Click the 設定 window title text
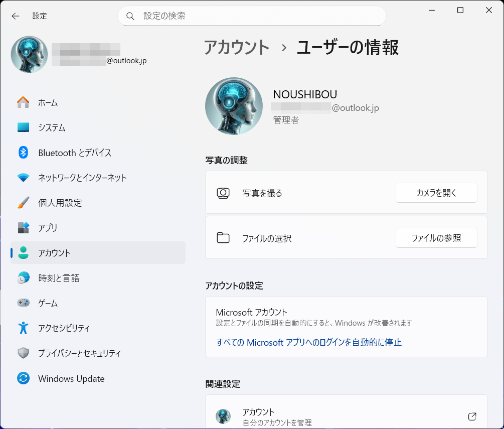 click(x=40, y=16)
